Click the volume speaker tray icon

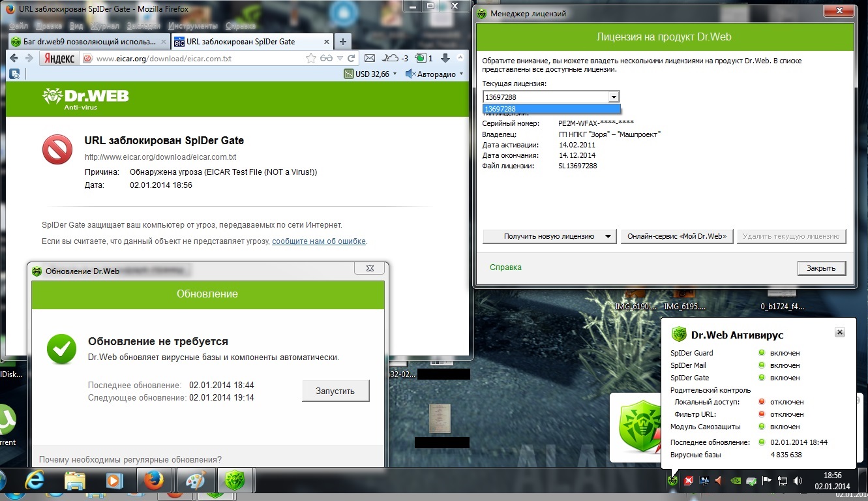pyautogui.click(x=798, y=481)
